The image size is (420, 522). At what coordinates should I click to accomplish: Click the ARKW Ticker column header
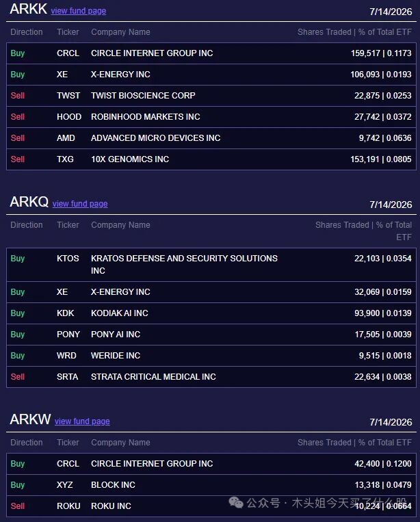coord(68,443)
